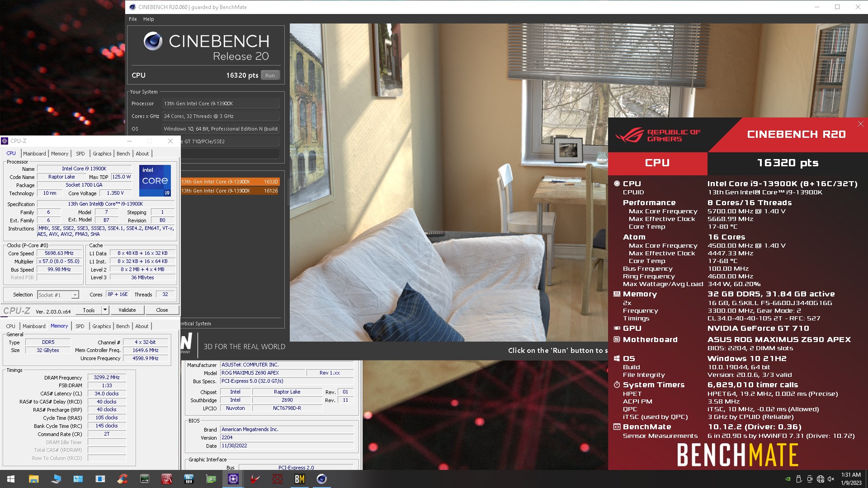Click the Meet Now camera tray icon

click(x=810, y=479)
